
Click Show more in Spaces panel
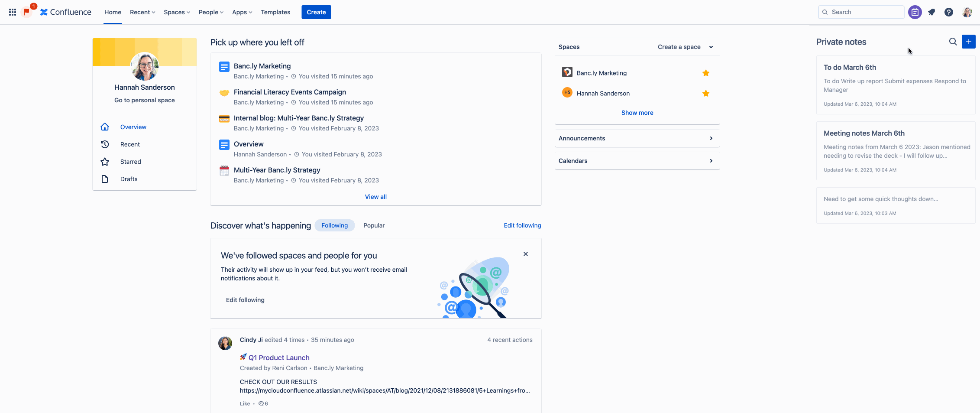pyautogui.click(x=637, y=113)
